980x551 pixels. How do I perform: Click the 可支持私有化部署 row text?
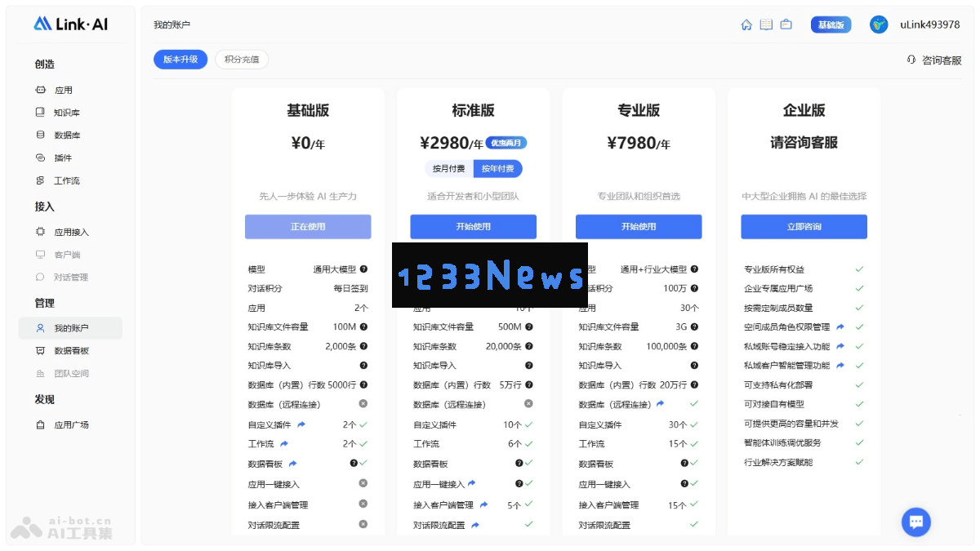pyautogui.click(x=778, y=384)
